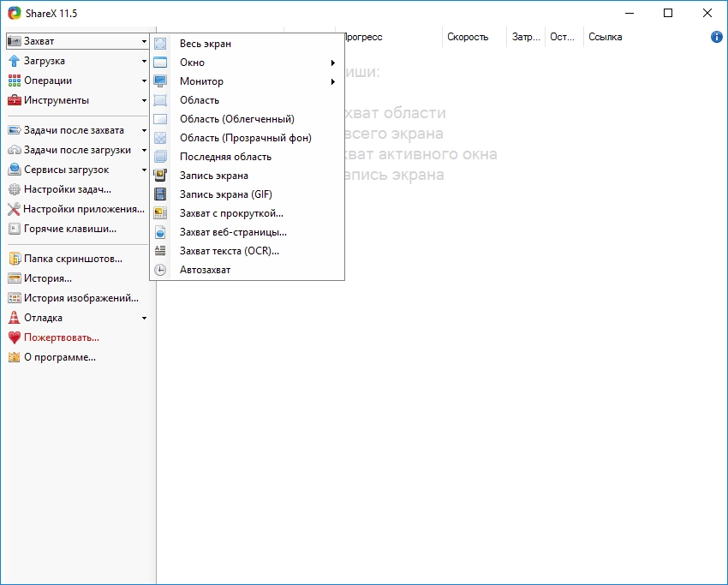Choose Последняя область from the menu
728x585 pixels.
point(247,157)
